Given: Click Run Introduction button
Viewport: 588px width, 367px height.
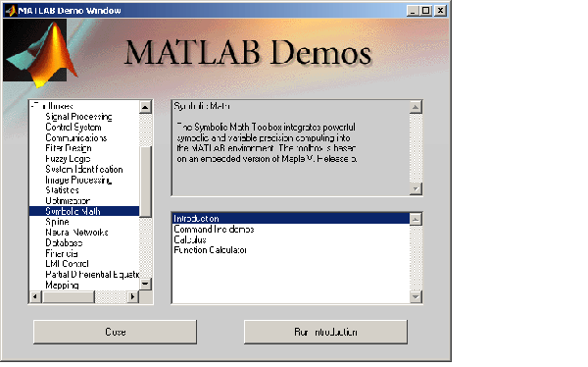Looking at the screenshot, I should click(325, 332).
